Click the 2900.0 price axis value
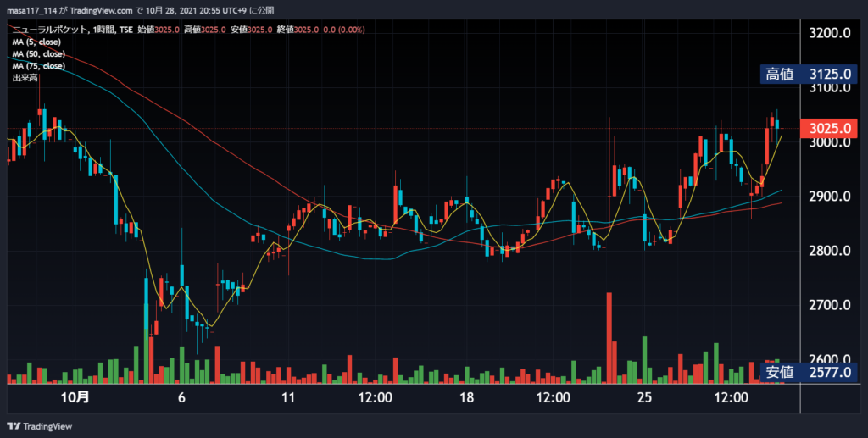This screenshot has height=438, width=868. pyautogui.click(x=830, y=197)
